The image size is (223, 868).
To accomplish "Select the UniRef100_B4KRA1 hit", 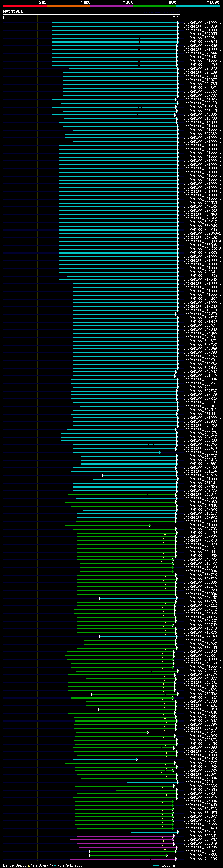I will [x=200, y=337].
